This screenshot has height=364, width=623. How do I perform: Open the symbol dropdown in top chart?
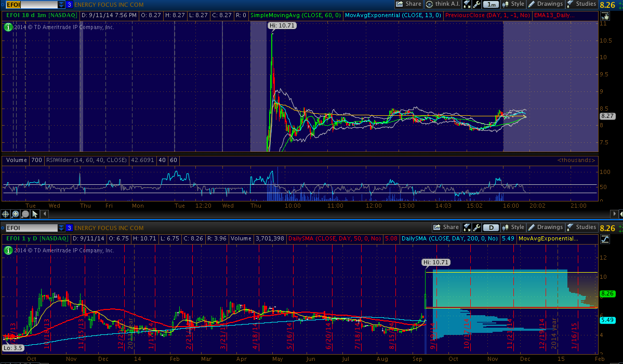(x=61, y=5)
